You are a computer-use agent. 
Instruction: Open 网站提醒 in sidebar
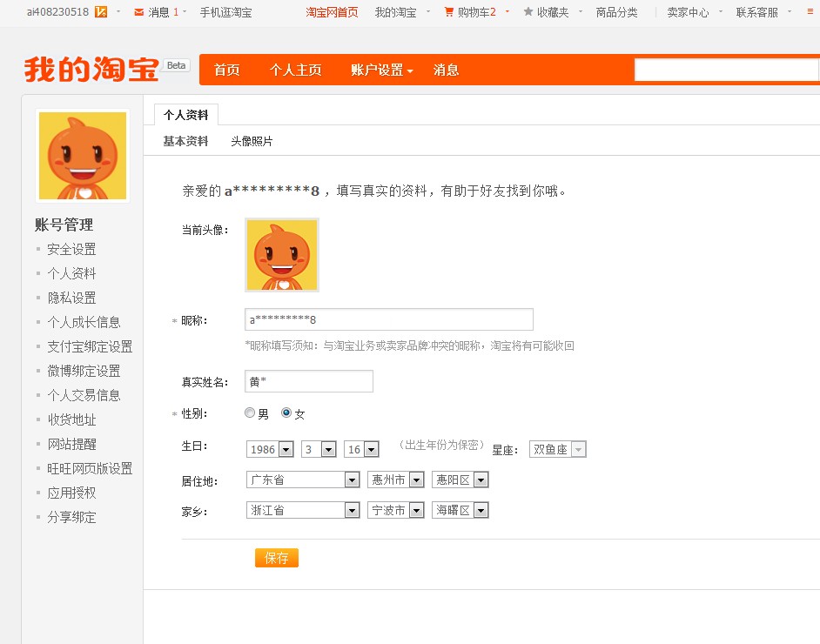coord(71,445)
